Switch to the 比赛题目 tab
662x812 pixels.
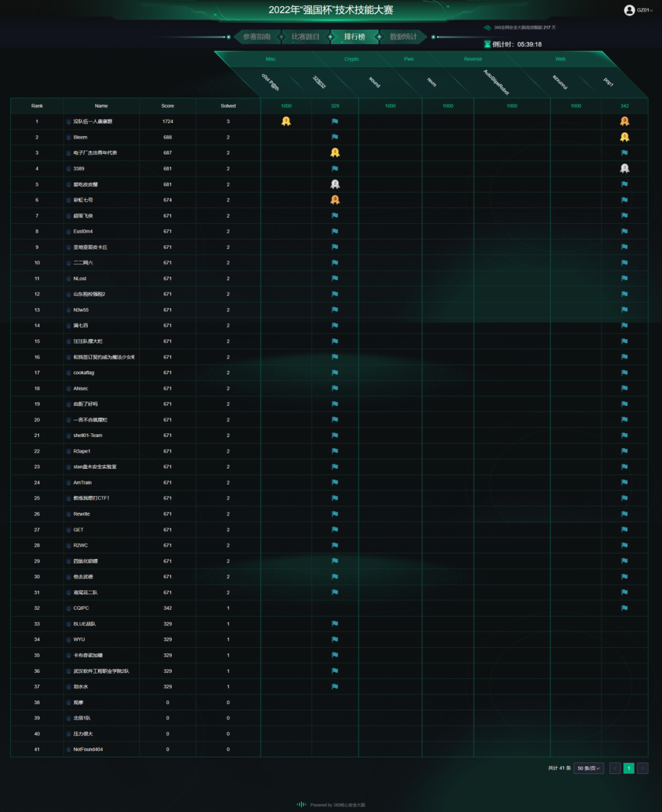coord(305,37)
